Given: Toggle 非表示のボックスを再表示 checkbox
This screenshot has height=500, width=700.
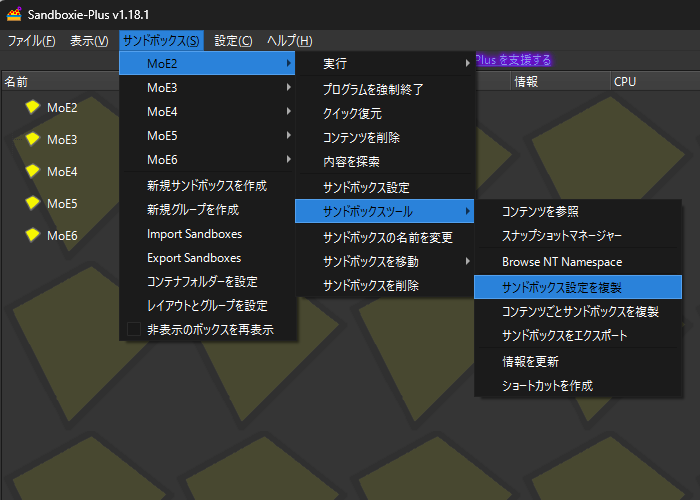Looking at the screenshot, I should tap(134, 329).
